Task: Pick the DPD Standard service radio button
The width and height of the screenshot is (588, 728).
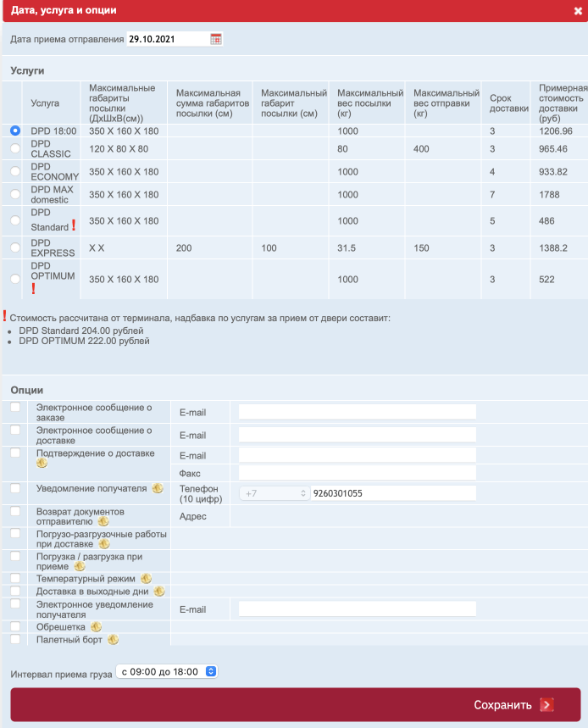Action: [x=15, y=220]
